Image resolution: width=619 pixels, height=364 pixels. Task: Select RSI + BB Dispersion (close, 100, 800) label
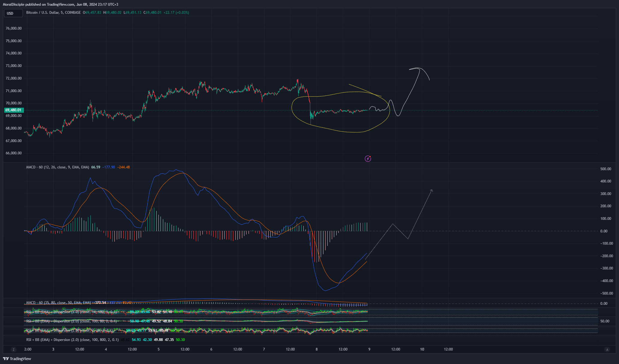point(72,340)
